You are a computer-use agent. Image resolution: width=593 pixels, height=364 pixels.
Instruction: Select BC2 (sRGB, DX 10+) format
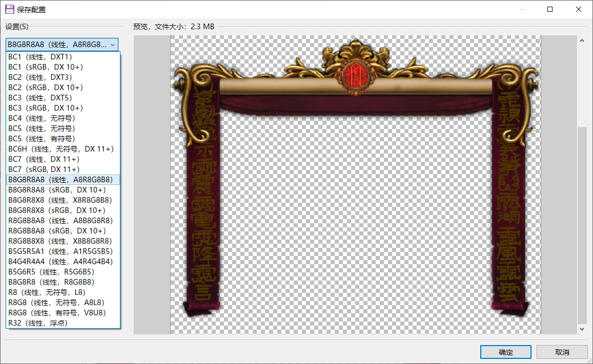[63, 87]
